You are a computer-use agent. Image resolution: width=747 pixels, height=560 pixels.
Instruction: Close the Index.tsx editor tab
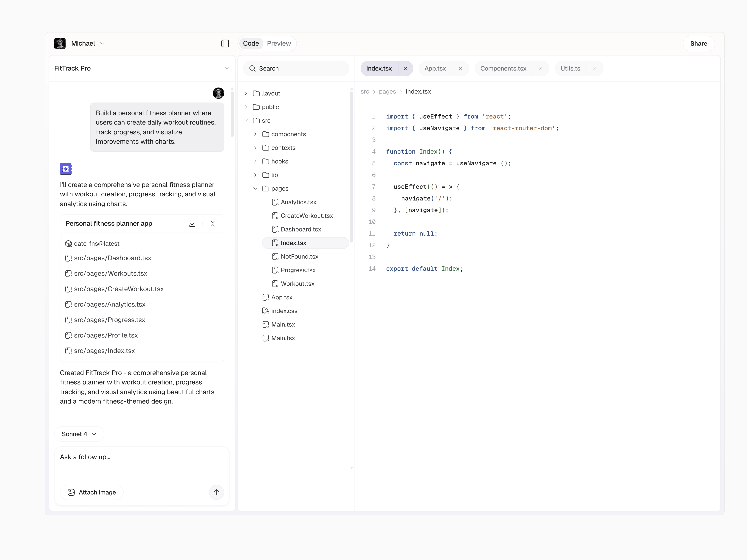(406, 69)
